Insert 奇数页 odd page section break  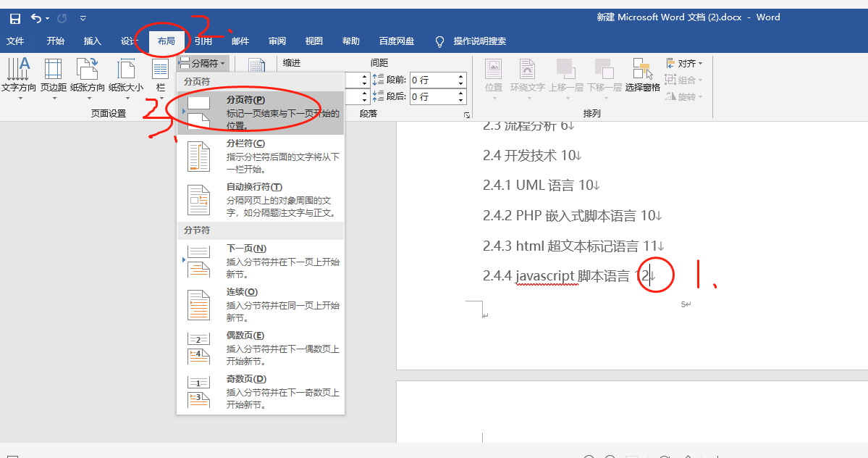coord(261,392)
